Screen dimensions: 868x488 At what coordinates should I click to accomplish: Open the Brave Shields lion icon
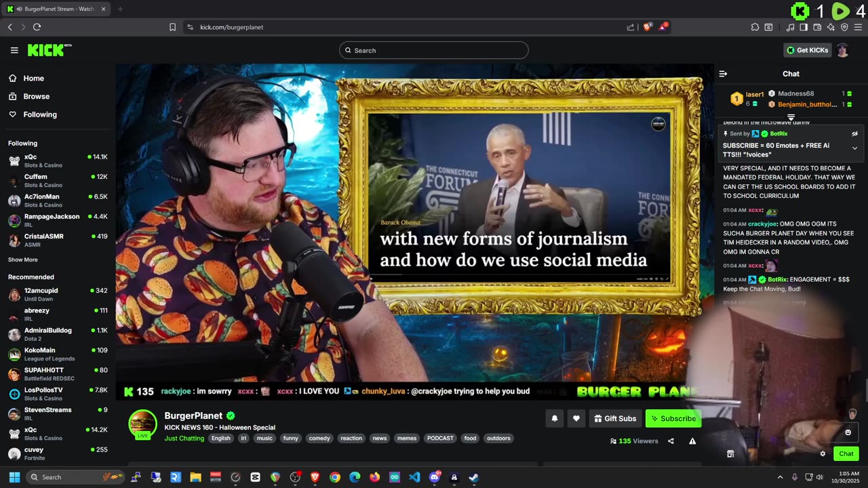[x=648, y=27]
